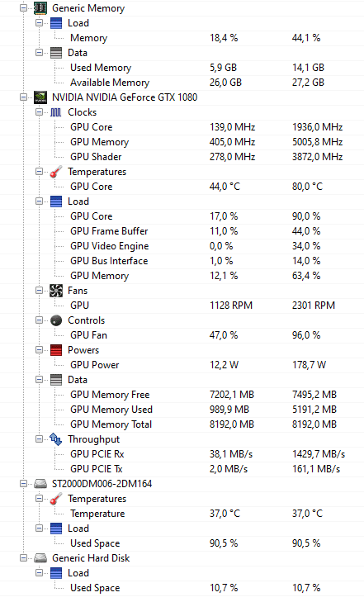Select the GPU PCIE Rx row
This screenshot has height=602, width=364.
click(182, 454)
